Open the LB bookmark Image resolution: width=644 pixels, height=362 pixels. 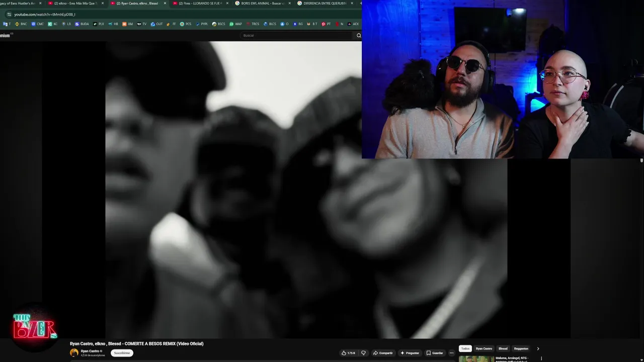[66, 24]
